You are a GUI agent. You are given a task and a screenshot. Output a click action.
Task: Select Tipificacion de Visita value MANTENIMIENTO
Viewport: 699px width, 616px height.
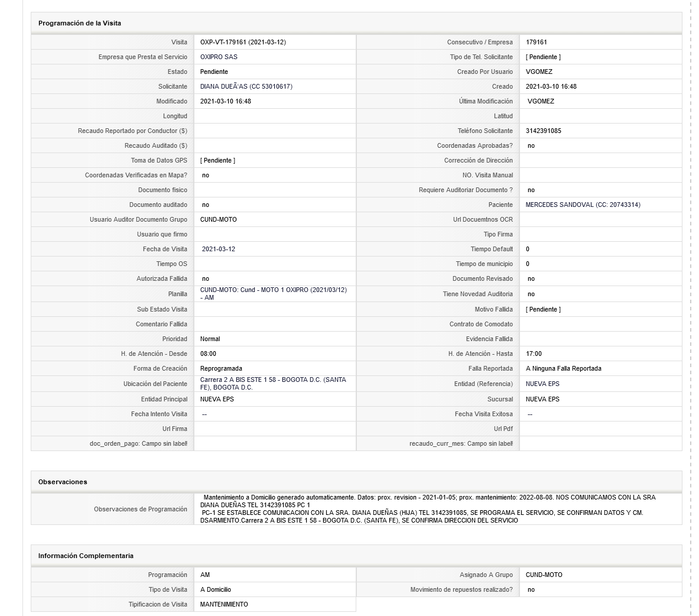click(224, 604)
